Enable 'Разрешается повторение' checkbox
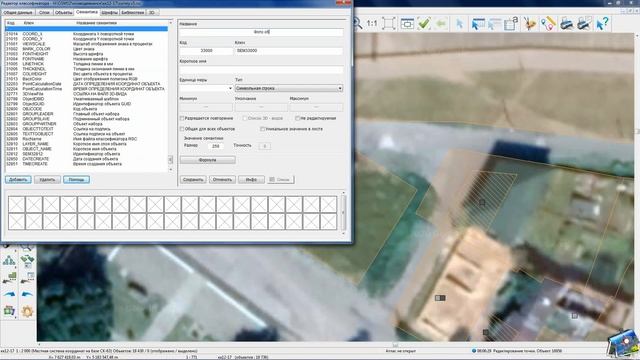This screenshot has height=360, width=640. (x=182, y=118)
